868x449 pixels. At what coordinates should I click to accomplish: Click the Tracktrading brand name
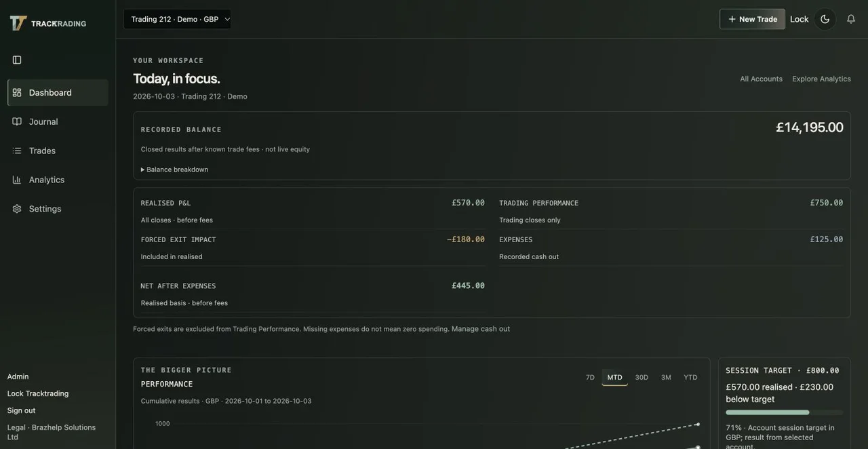click(58, 23)
